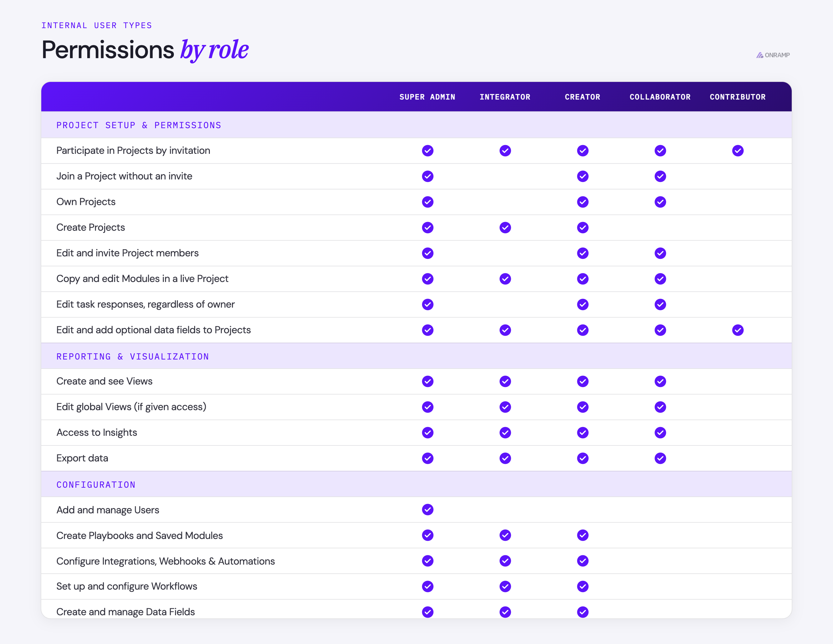833x644 pixels.
Task: Click Creator checkmark for Set up Workflows
Action: pyautogui.click(x=583, y=586)
